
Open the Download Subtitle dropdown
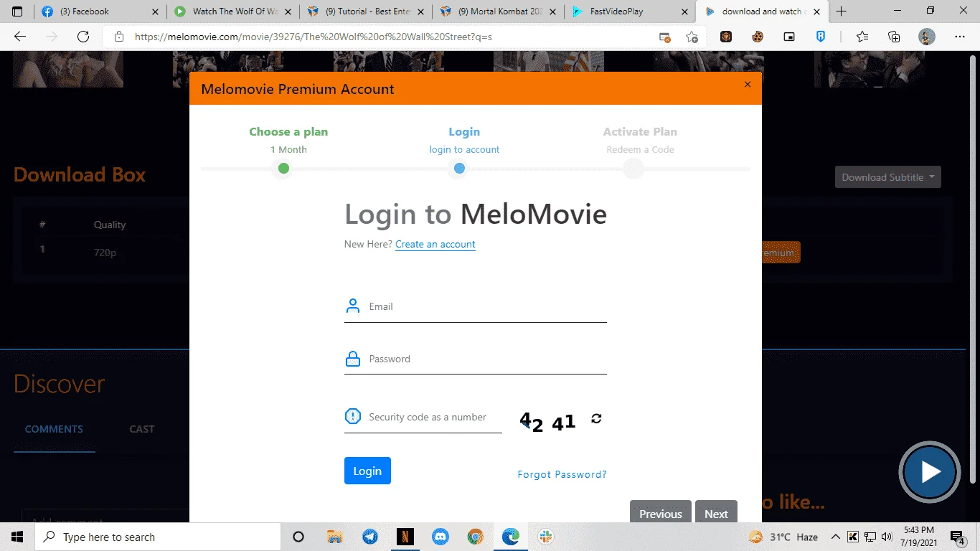[x=887, y=177]
